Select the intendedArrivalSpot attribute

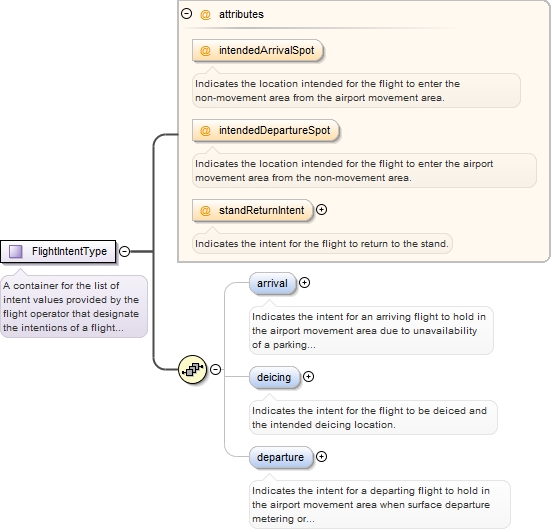click(x=258, y=50)
